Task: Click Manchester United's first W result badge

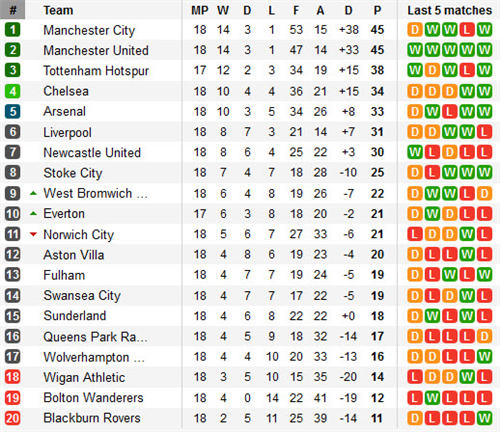Action: click(x=415, y=50)
